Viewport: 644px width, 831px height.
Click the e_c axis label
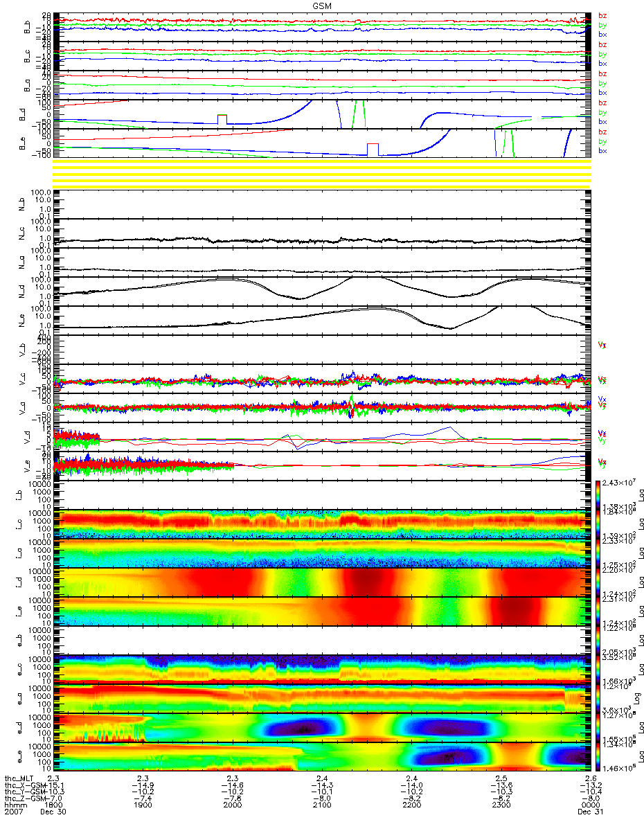(x=19, y=670)
